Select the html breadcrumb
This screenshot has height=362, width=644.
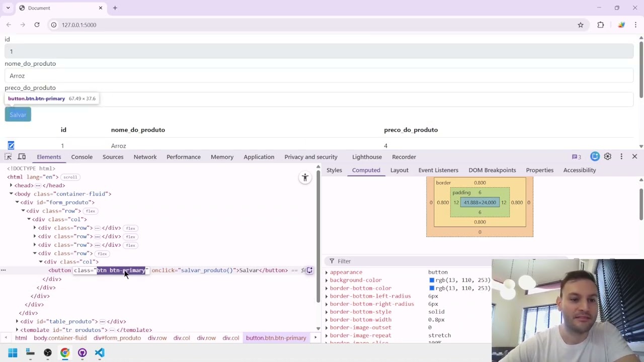[21, 338]
